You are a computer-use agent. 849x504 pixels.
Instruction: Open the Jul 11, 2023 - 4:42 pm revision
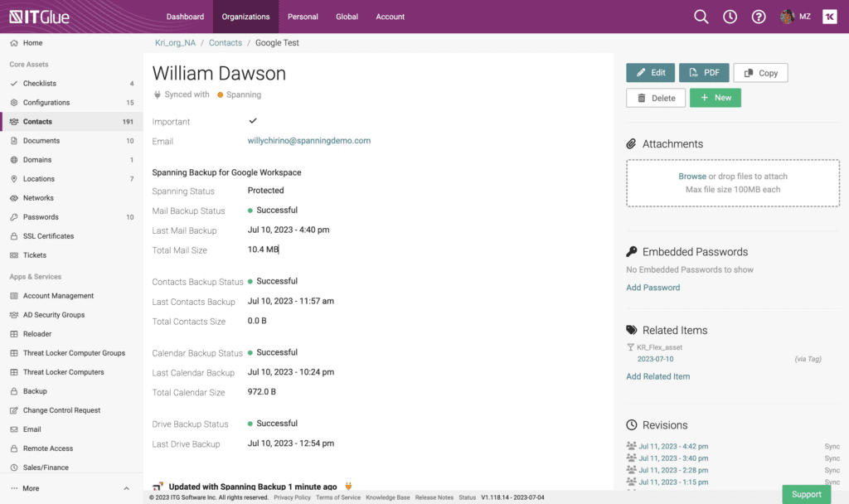coord(673,446)
